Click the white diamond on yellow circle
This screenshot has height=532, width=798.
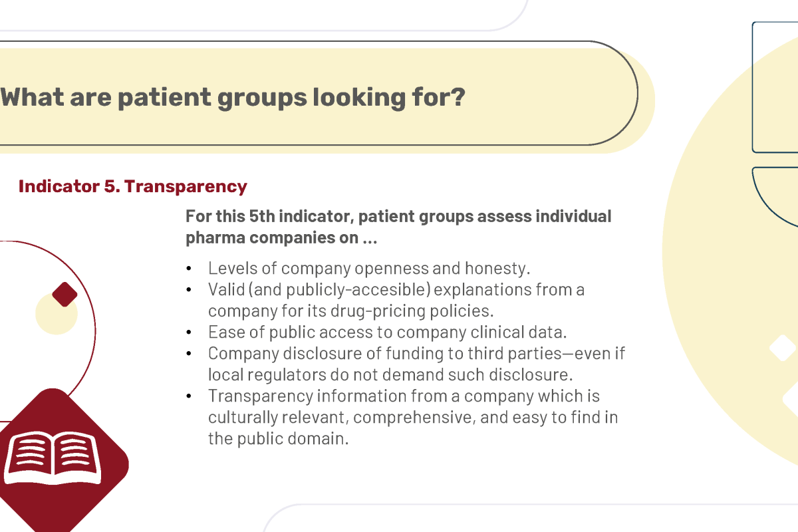(782, 348)
